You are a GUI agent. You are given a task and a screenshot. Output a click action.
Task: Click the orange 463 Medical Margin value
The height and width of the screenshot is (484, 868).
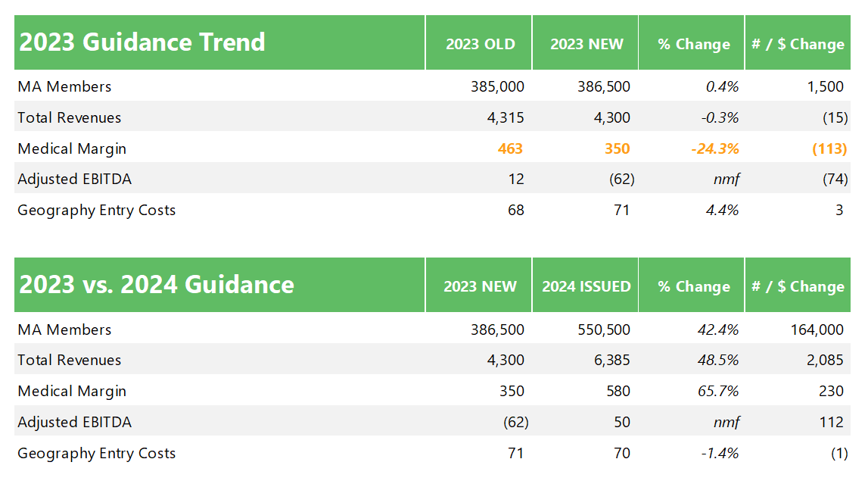coord(510,148)
